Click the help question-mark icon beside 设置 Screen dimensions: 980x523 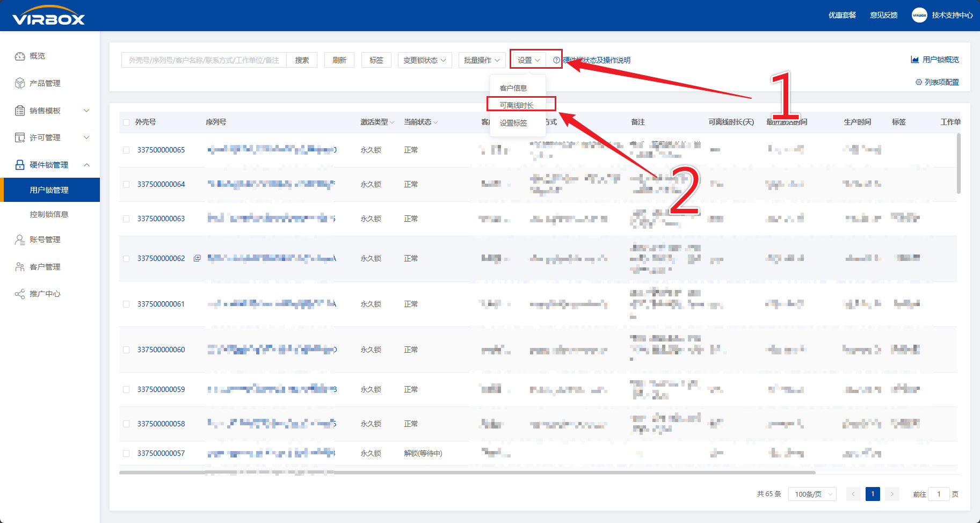tap(556, 60)
